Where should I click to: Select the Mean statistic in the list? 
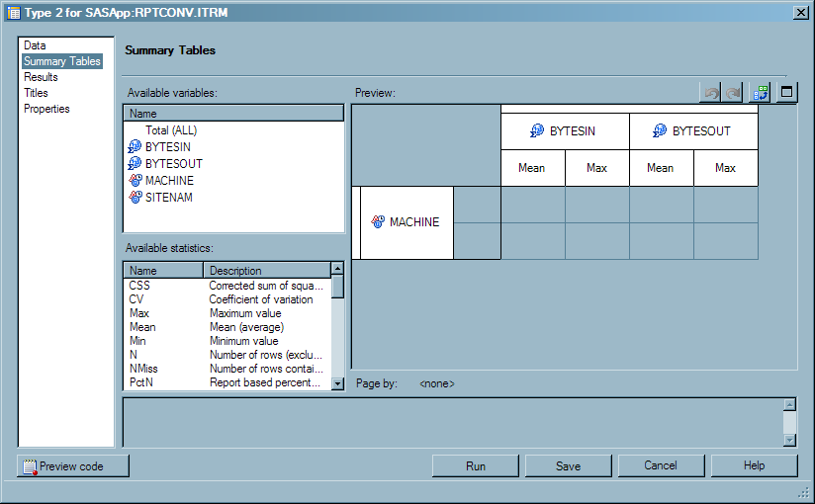click(x=142, y=327)
